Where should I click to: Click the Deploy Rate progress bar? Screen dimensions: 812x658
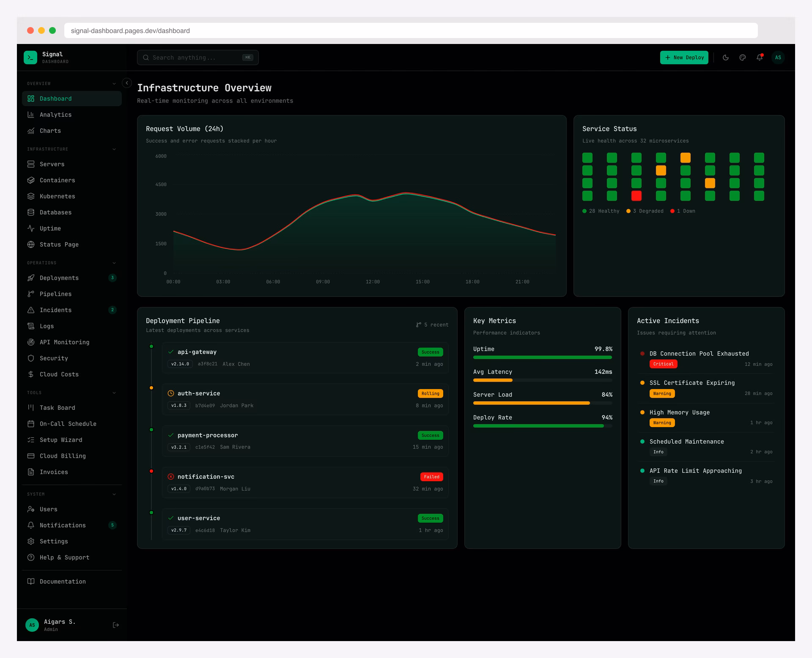click(x=543, y=426)
